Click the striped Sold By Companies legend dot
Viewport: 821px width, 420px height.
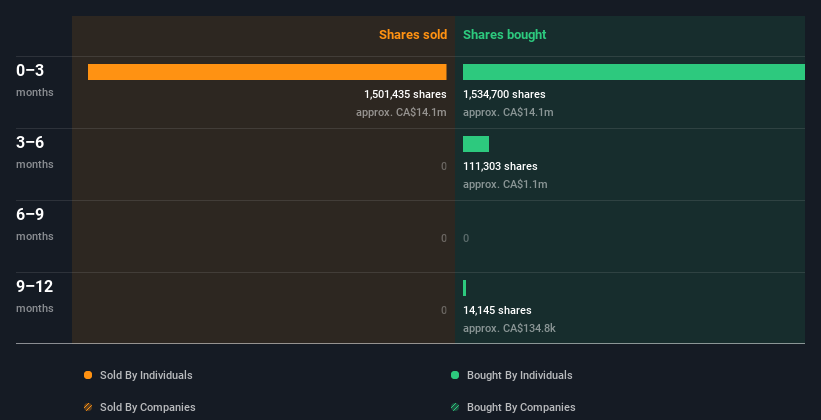click(x=88, y=407)
